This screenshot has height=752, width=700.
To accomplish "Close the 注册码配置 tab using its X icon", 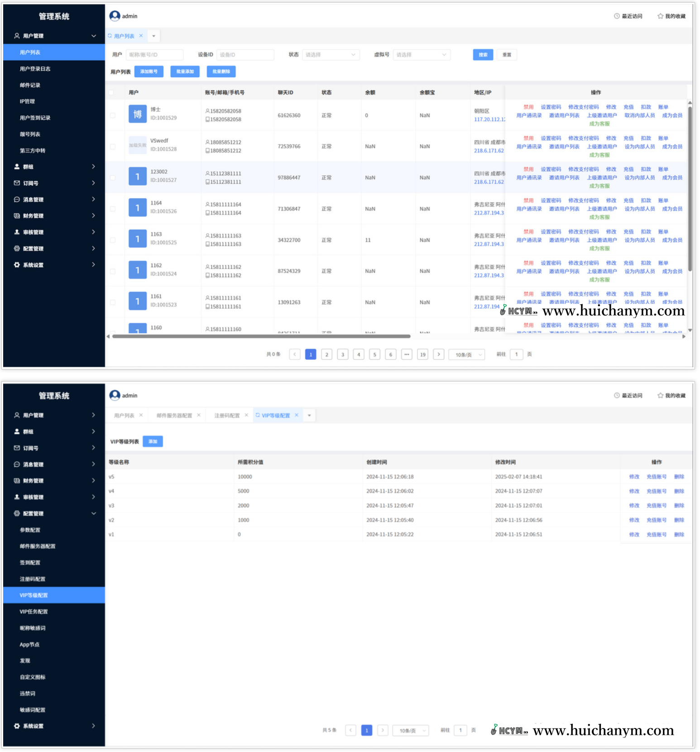I will pos(246,415).
